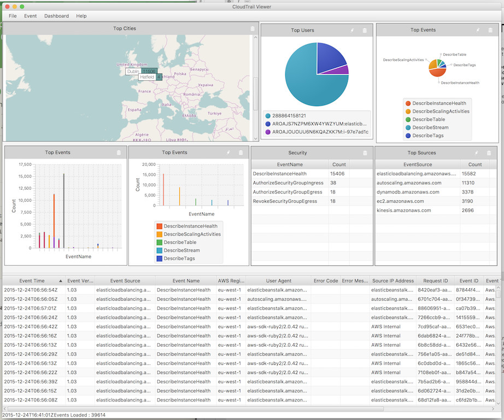
Task: Click the orange DescribeInstanceHealth bar in legend chart
Action: (x=163, y=189)
